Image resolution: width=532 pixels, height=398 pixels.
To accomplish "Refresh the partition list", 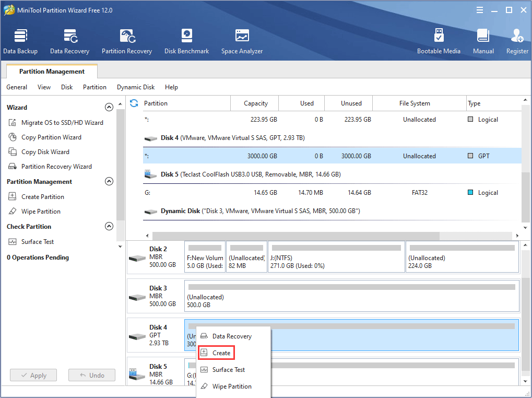I will point(134,103).
